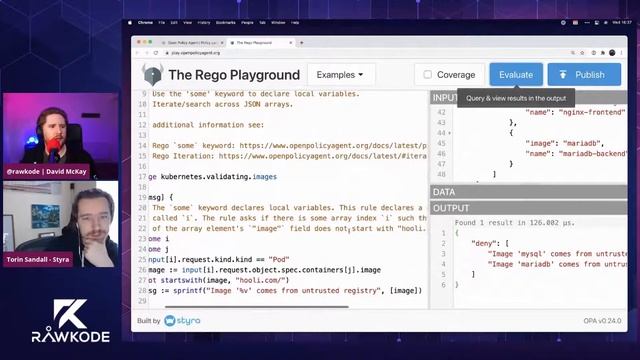Click the menu bar clock
Image resolution: width=640 pixels, height=360 pixels.
point(622,23)
